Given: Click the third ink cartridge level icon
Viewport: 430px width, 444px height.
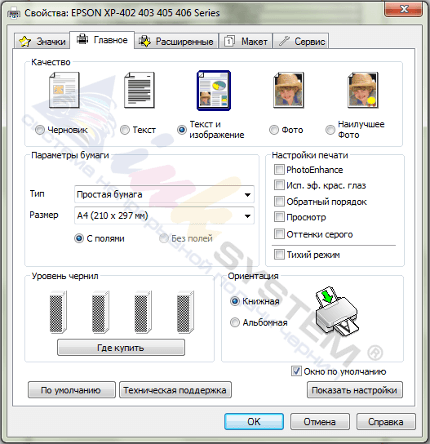Looking at the screenshot, I should click(x=143, y=312).
